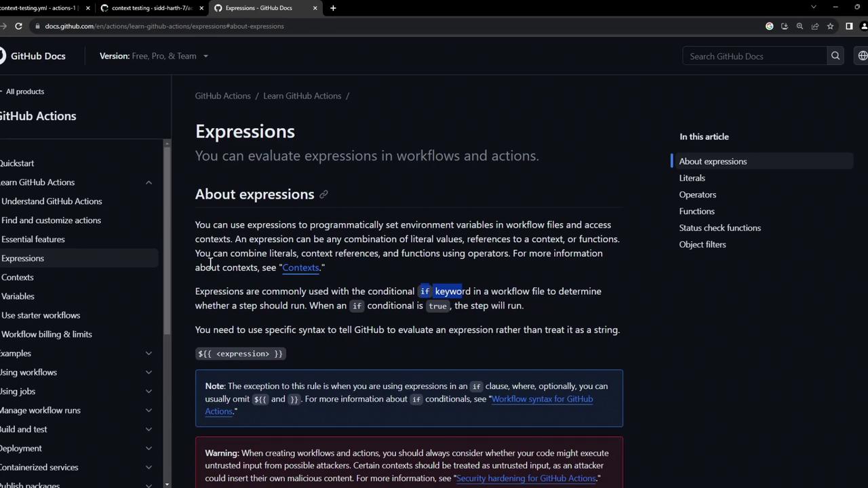
Task: Click GitHub Actions breadcrumb link
Action: [x=222, y=96]
